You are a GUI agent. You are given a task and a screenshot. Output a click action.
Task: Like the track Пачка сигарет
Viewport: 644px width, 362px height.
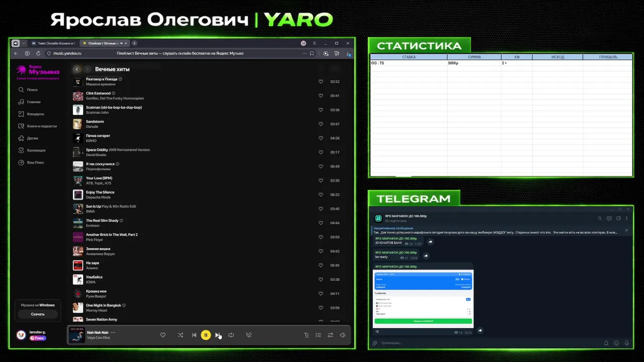(x=320, y=138)
